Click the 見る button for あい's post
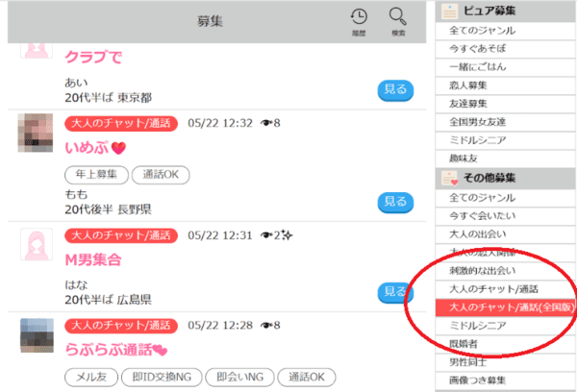Viewport: 577px width, 392px height. click(x=395, y=90)
